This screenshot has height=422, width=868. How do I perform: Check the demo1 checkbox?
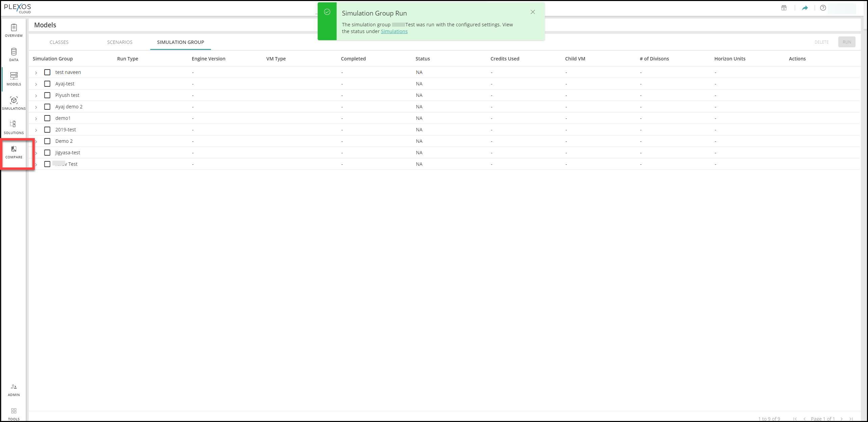tap(47, 118)
